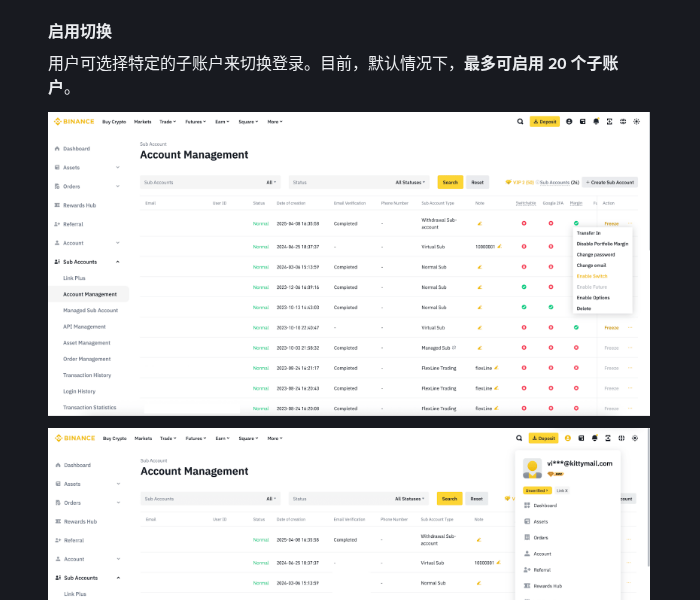Select Enable Switch in actions menu
This screenshot has width=700, height=600.
click(x=592, y=276)
